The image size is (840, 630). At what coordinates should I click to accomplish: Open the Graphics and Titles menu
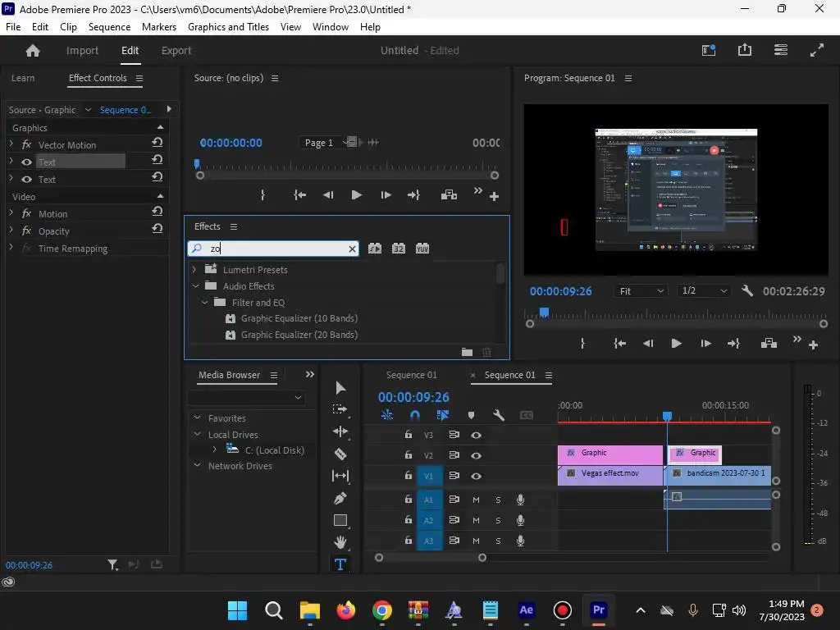point(228,27)
